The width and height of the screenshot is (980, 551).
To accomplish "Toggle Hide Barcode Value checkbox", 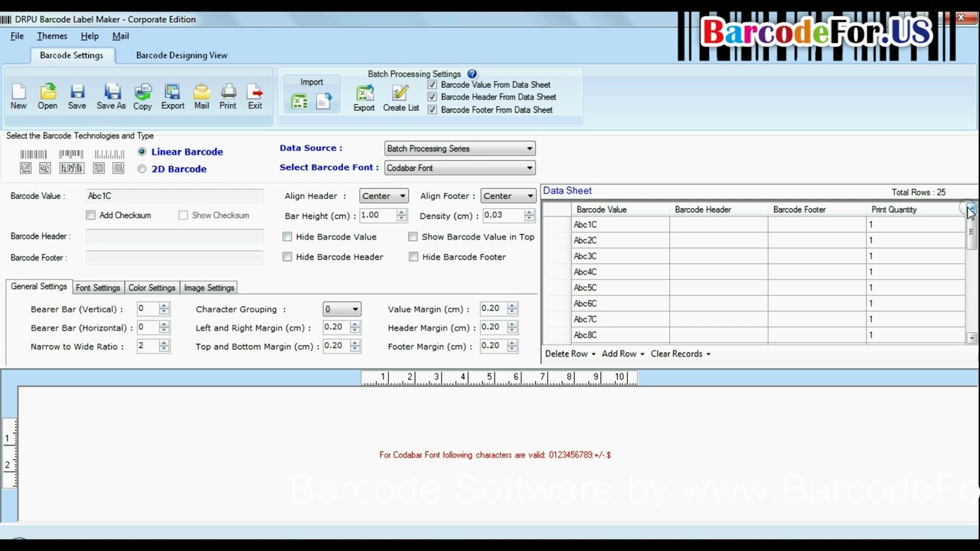I will tap(287, 236).
